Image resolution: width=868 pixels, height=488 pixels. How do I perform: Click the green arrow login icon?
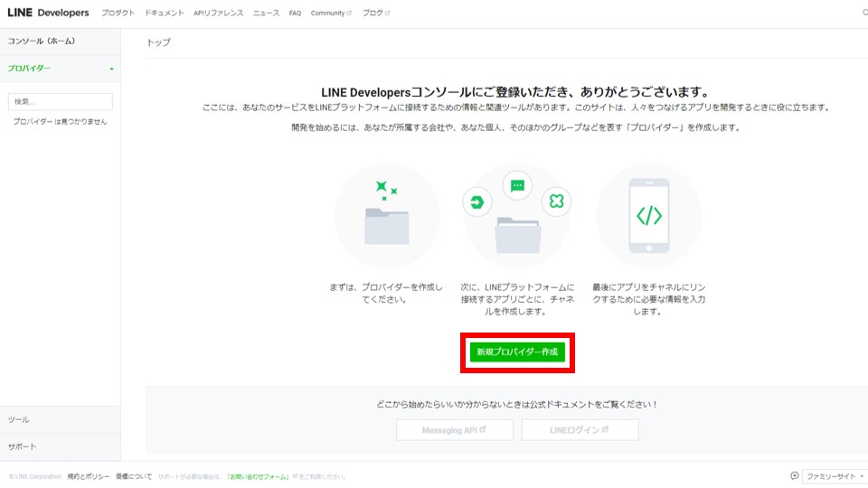click(x=476, y=202)
